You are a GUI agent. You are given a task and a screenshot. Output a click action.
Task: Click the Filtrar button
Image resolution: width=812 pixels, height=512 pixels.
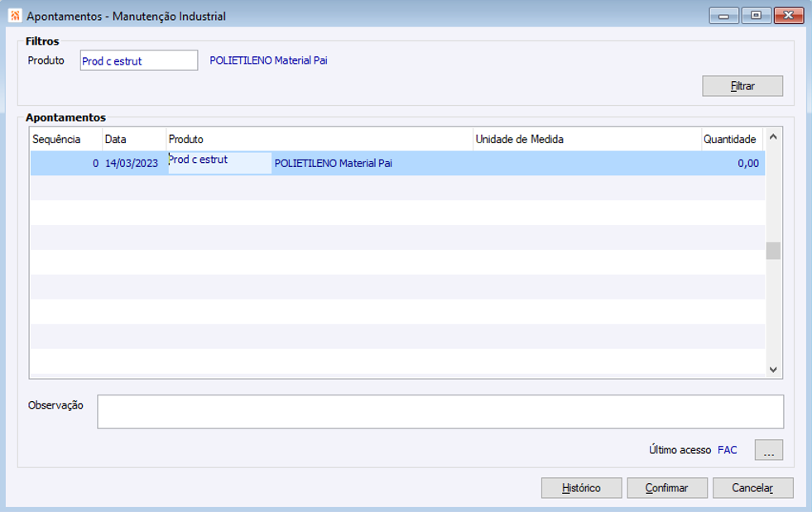[742, 86]
